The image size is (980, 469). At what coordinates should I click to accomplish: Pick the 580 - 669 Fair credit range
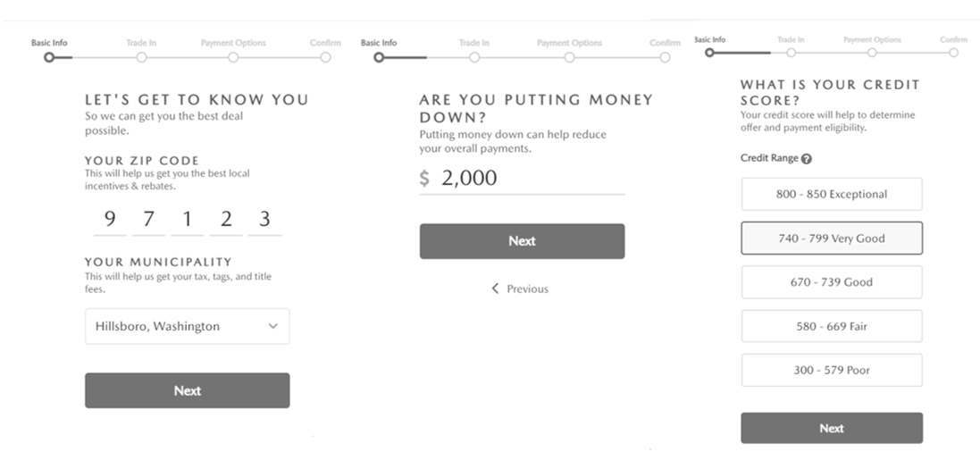coord(831,326)
